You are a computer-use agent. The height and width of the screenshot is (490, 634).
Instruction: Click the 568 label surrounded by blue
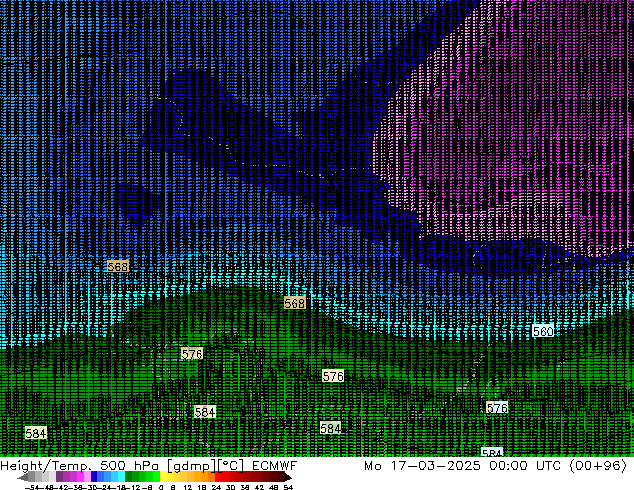click(118, 266)
